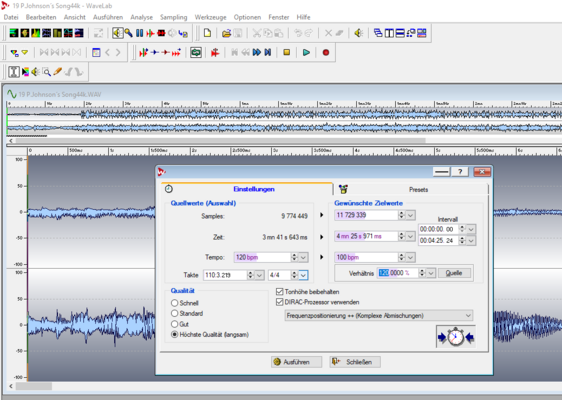The width and height of the screenshot is (562, 400).
Task: Toggle the green Loop playback icon
Action: (x=196, y=53)
